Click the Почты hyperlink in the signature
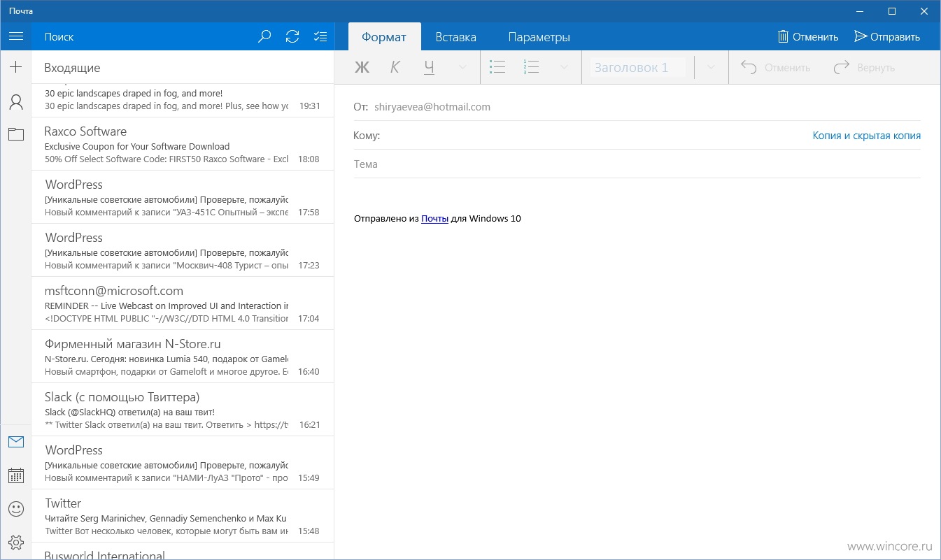Viewport: 941px width, 560px height. point(434,218)
